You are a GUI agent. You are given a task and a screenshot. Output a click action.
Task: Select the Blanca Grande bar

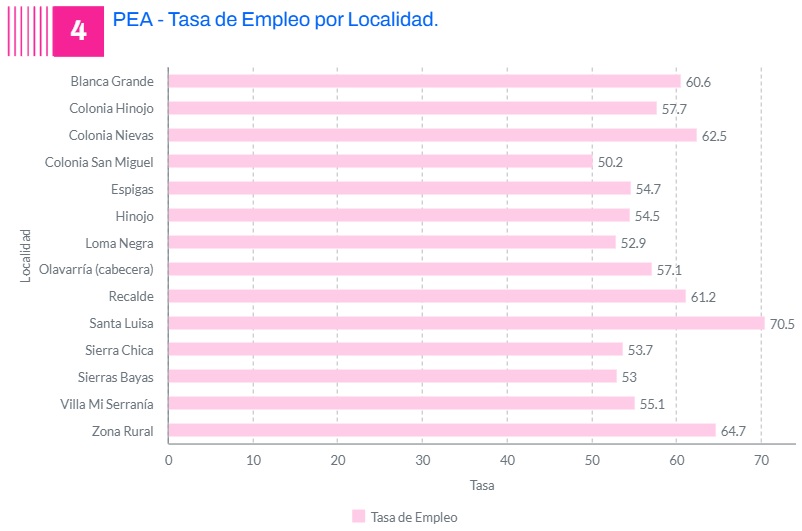coord(424,81)
